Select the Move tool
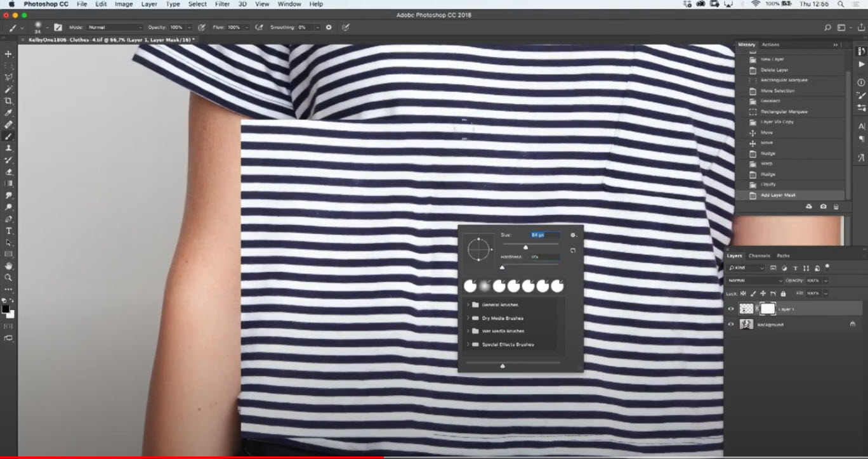The image size is (868, 459). point(8,54)
